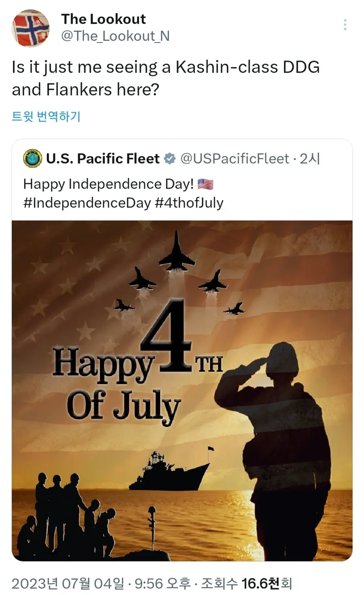364x595 pixels.
Task: Click the blue verified badge icon
Action: click(x=170, y=159)
